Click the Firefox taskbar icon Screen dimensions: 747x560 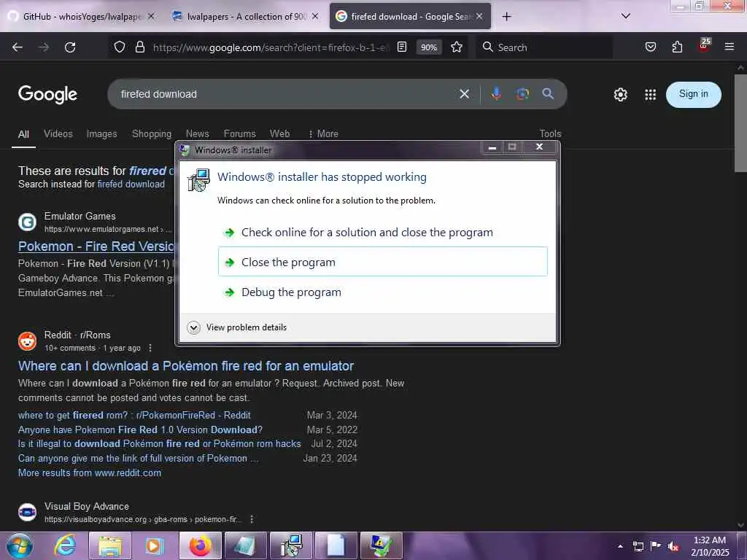pos(201,545)
